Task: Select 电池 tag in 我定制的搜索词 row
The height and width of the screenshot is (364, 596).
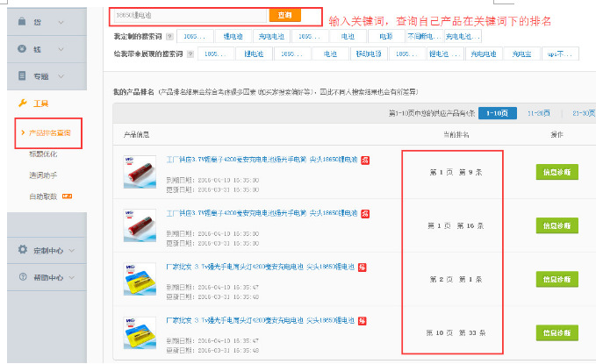Action: (348, 36)
